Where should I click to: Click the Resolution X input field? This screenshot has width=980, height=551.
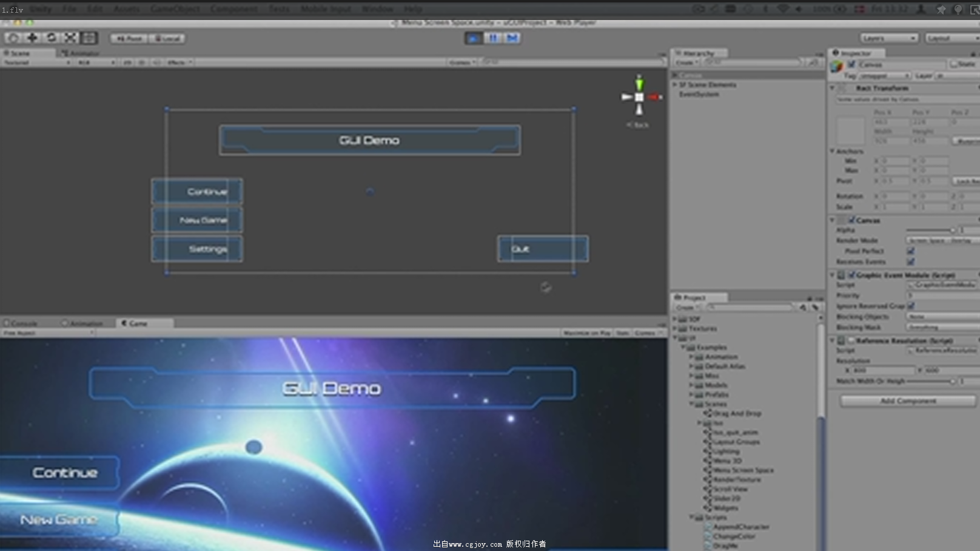click(x=883, y=370)
